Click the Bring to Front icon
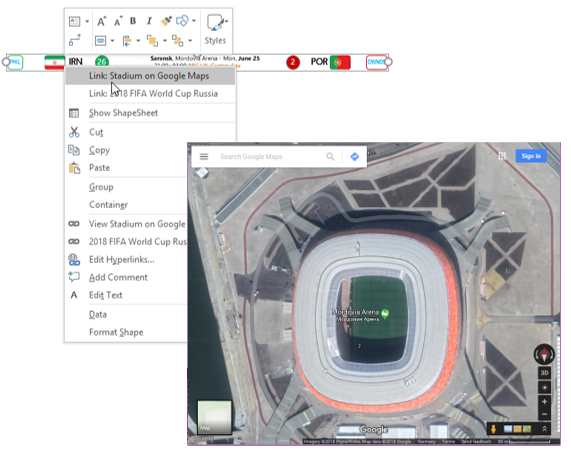Viewport: 571px width, 461px height. (x=152, y=41)
